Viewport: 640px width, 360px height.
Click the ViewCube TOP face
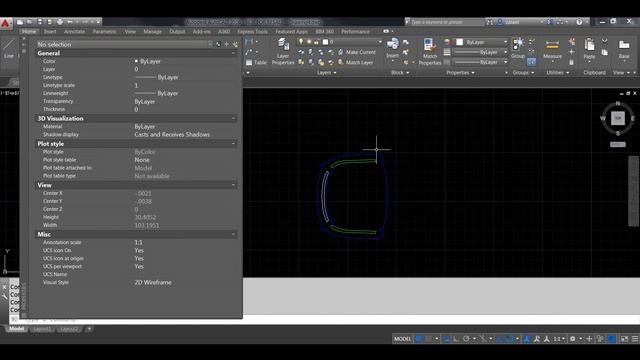click(618, 118)
